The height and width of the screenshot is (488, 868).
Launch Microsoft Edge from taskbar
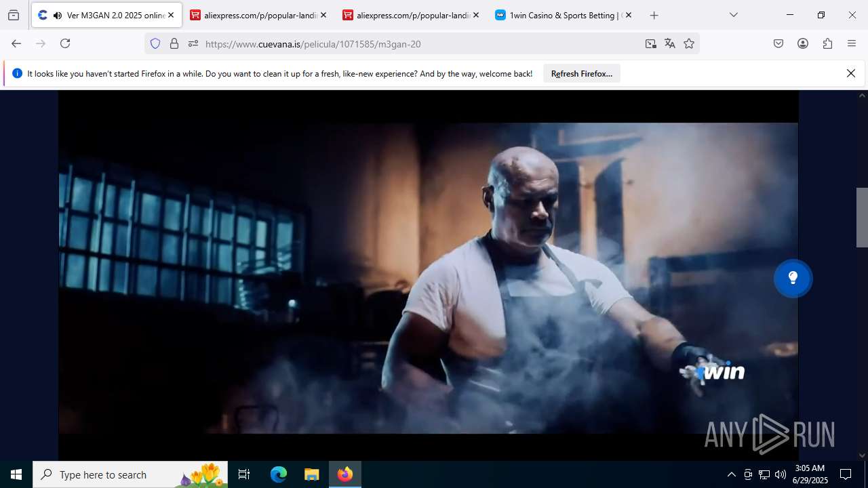[279, 474]
